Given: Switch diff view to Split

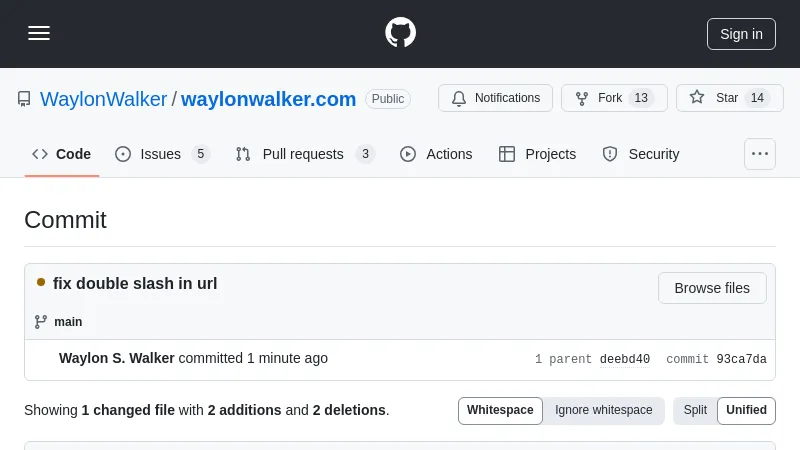Looking at the screenshot, I should pyautogui.click(x=695, y=410).
